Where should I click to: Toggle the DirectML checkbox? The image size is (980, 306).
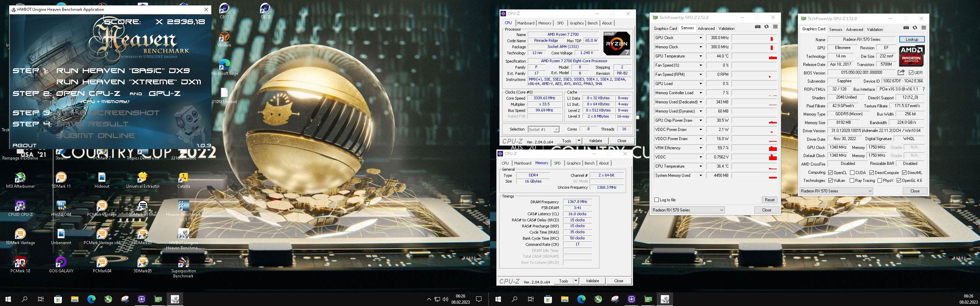click(x=904, y=173)
